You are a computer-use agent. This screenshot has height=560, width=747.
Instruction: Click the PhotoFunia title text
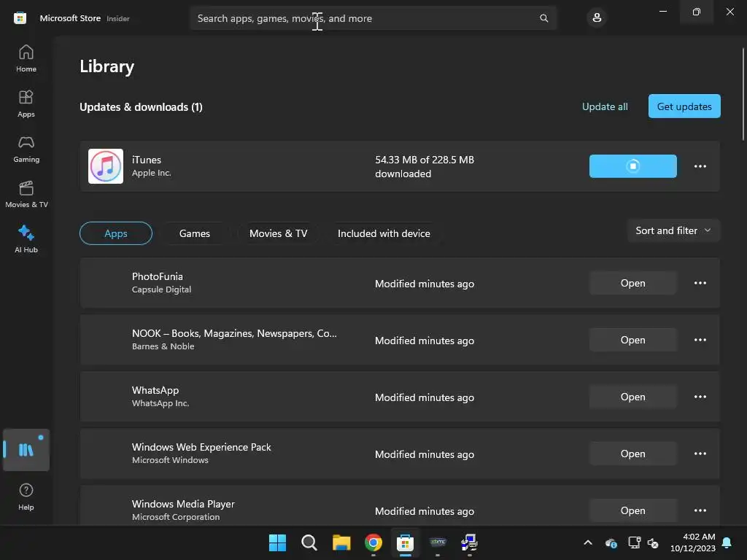(158, 276)
